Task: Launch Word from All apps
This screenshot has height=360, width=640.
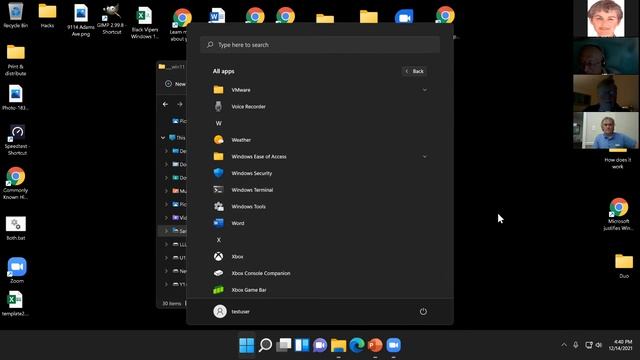Action: click(x=320, y=223)
